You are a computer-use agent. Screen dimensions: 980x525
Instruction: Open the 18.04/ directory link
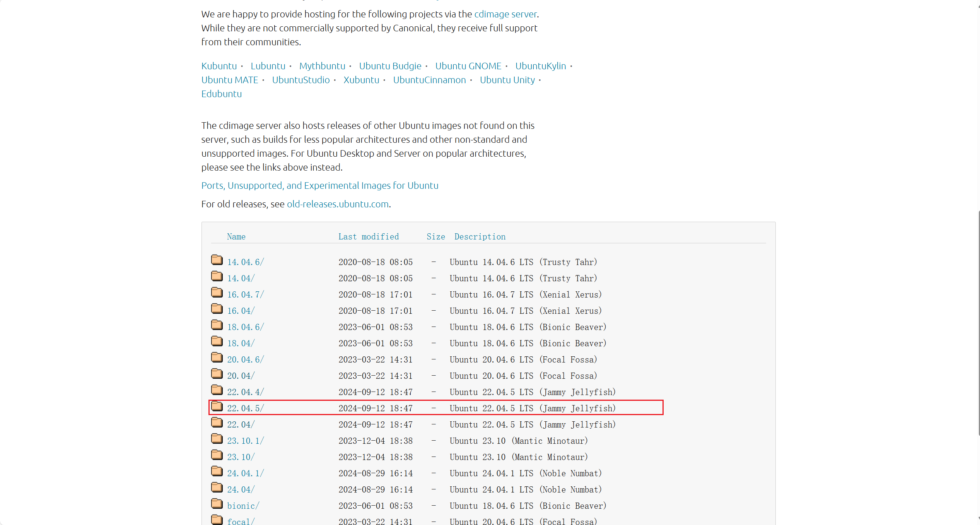coord(241,344)
